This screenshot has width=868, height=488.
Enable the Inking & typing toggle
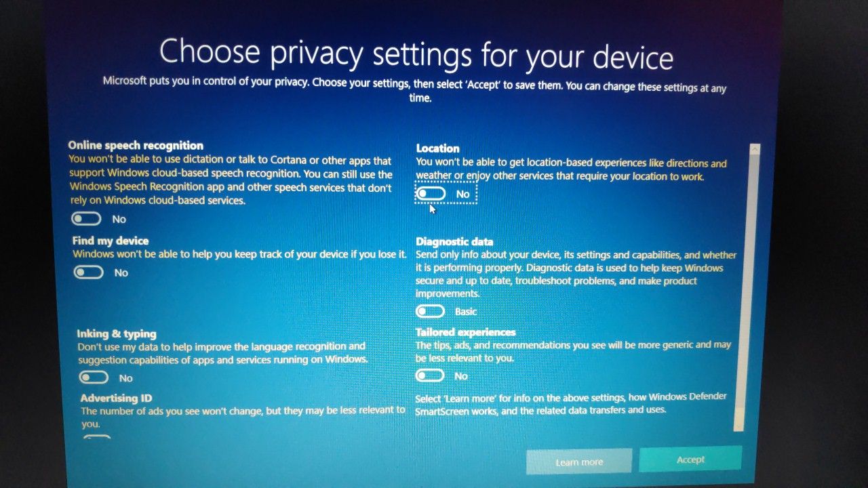coord(94,378)
